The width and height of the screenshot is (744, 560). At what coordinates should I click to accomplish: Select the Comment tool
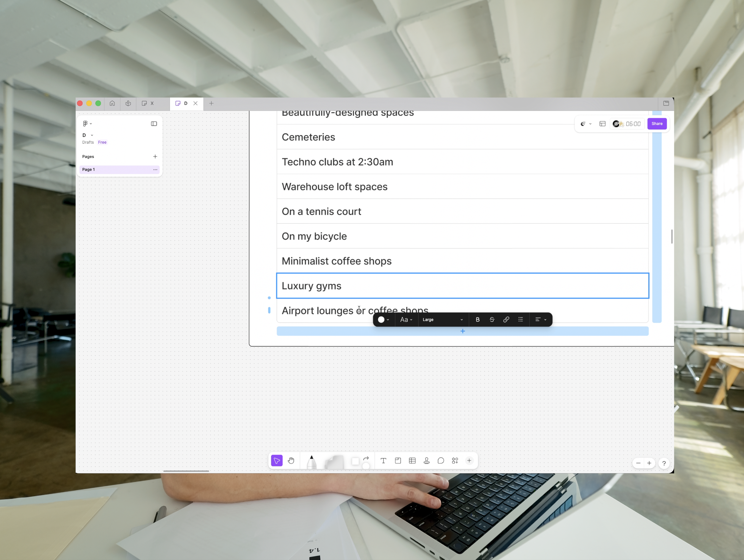[441, 460]
